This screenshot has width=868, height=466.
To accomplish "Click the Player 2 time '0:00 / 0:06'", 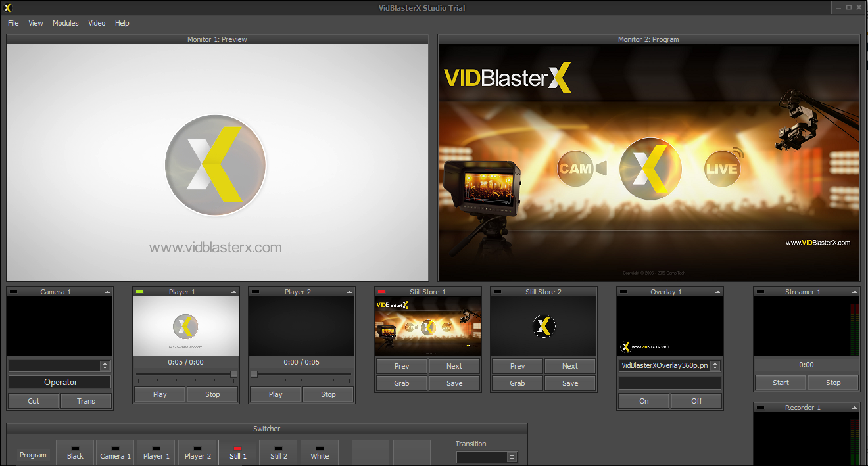I will (x=301, y=362).
